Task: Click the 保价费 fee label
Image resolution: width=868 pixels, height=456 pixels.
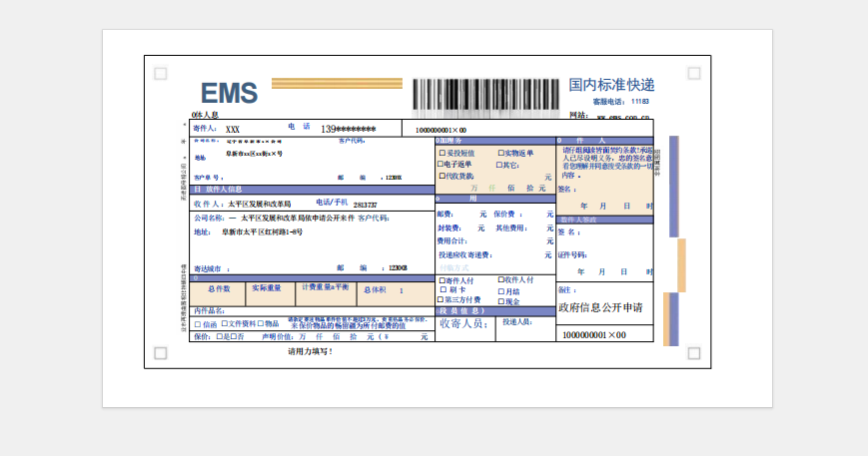Action: (x=507, y=214)
